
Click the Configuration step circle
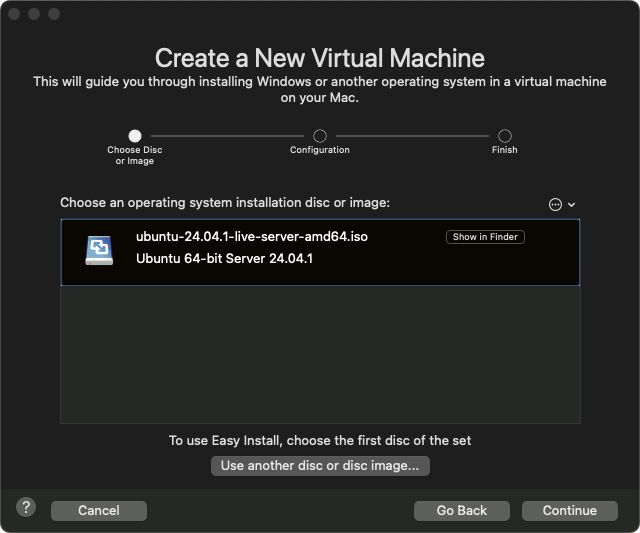pyautogui.click(x=320, y=135)
